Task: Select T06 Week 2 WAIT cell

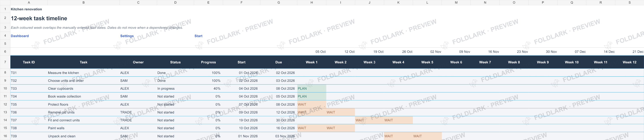Action: pos(340,112)
